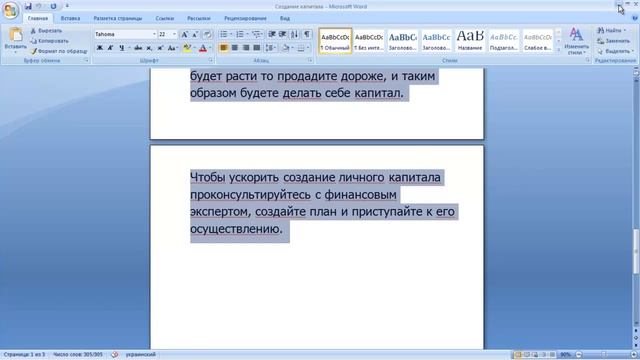
Task: Click the numbered list icon
Action: click(x=240, y=34)
